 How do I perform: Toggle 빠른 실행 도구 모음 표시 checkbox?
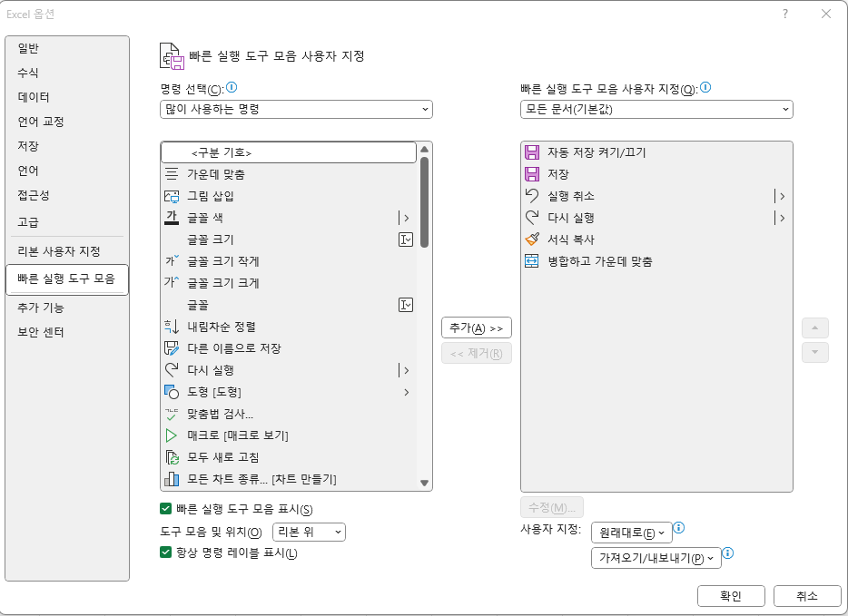pyautogui.click(x=165, y=508)
